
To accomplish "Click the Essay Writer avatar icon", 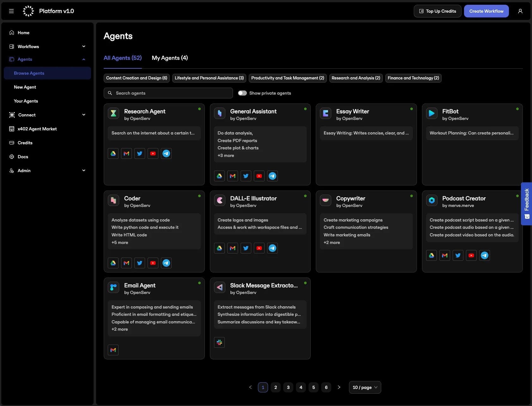I will click(326, 113).
